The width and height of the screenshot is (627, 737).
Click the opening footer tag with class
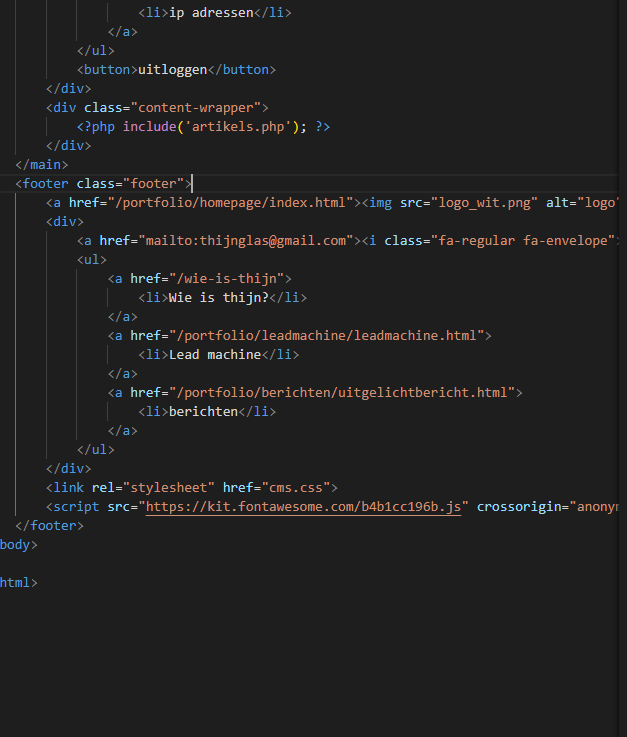coord(102,183)
